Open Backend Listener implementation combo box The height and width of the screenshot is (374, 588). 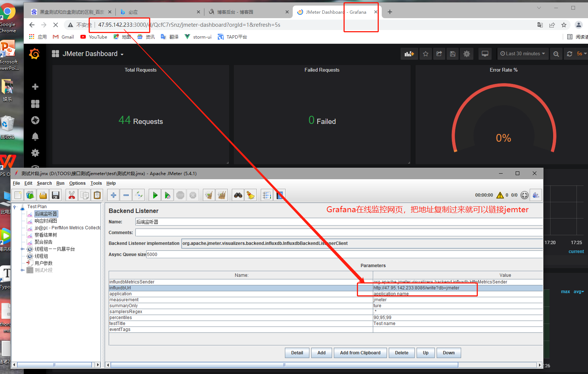[x=362, y=243]
